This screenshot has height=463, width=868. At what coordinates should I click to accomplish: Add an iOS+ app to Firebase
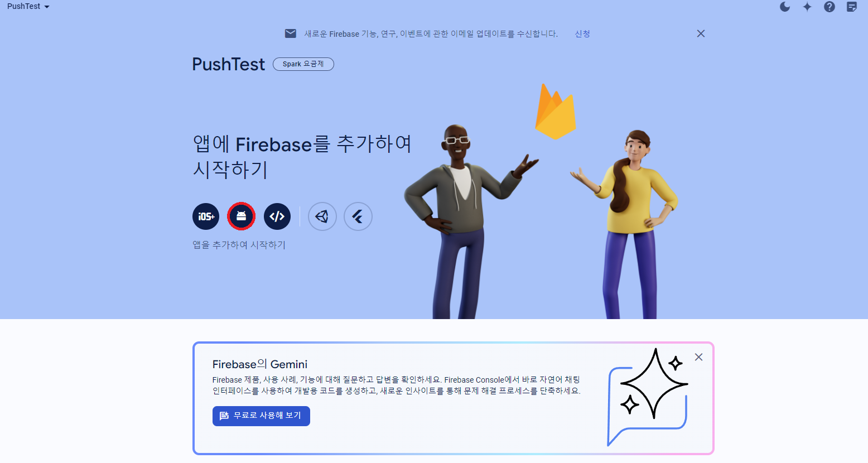(x=206, y=216)
